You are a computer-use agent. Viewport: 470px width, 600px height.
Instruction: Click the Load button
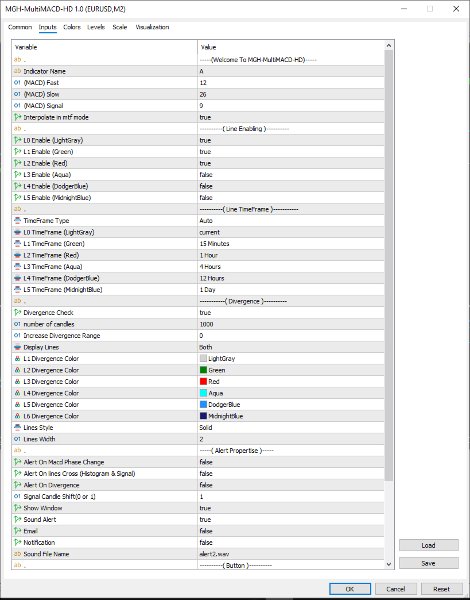pyautogui.click(x=429, y=545)
